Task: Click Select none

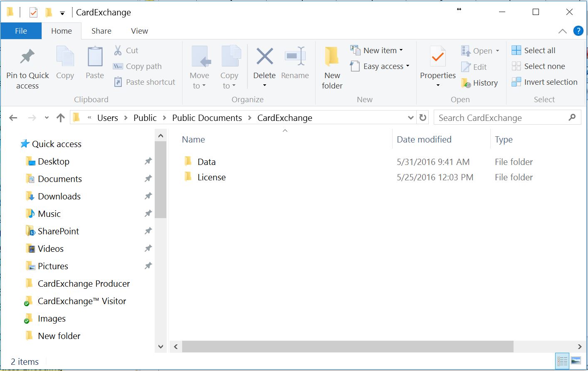Action: pos(539,66)
